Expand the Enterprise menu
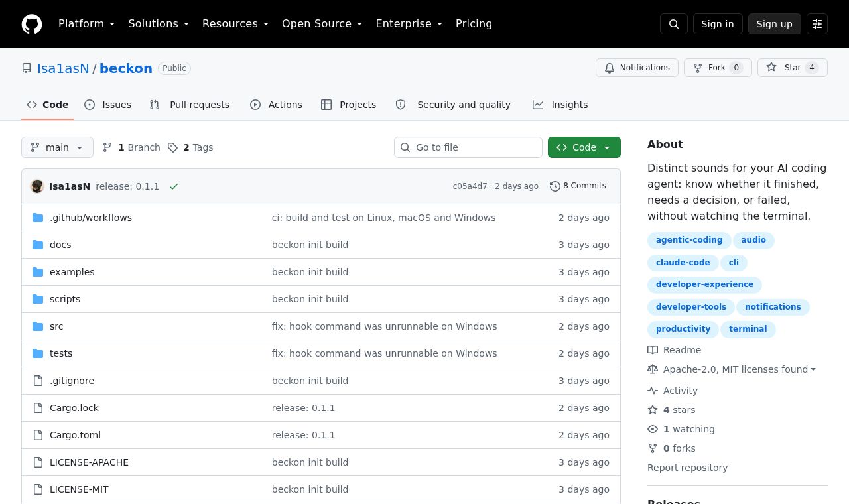The image size is (849, 504). tap(409, 24)
